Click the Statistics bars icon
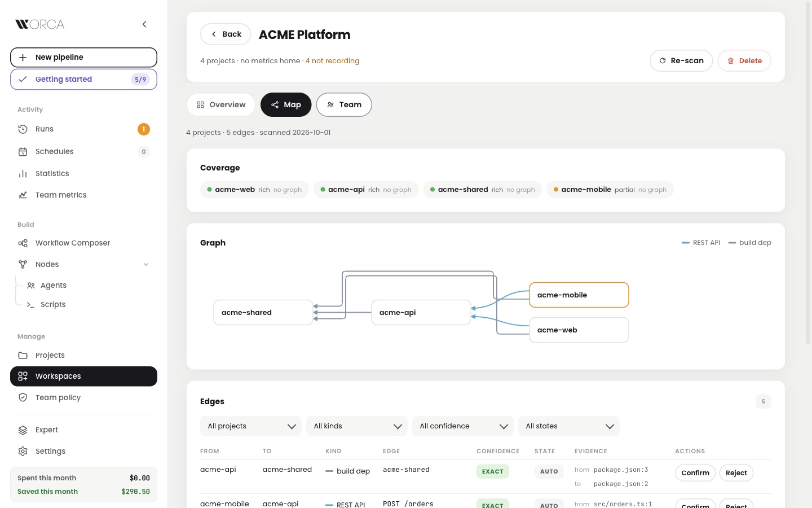The image size is (812, 508). [x=23, y=173]
